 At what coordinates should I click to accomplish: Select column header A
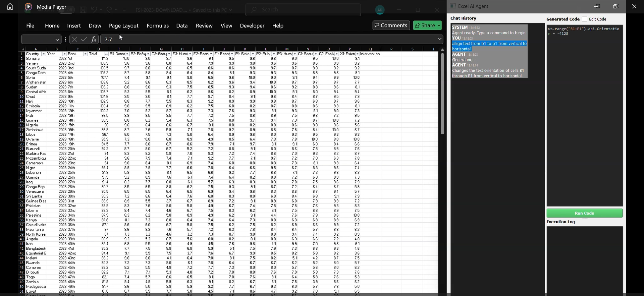click(36, 49)
